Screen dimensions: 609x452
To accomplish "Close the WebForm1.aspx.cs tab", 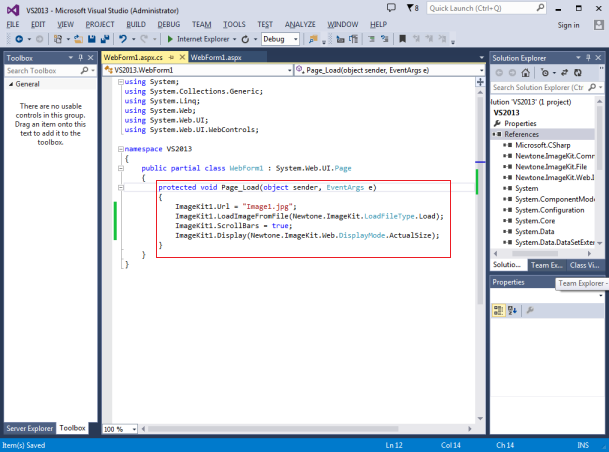I will coord(182,57).
